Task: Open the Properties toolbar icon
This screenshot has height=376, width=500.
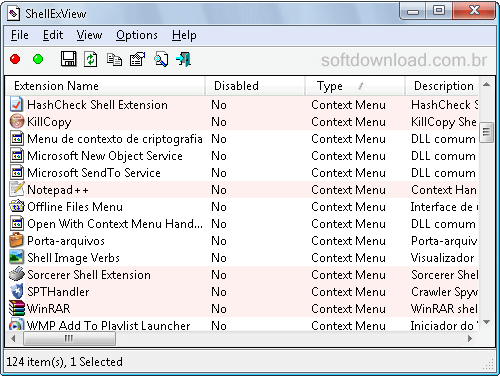Action: point(137,60)
